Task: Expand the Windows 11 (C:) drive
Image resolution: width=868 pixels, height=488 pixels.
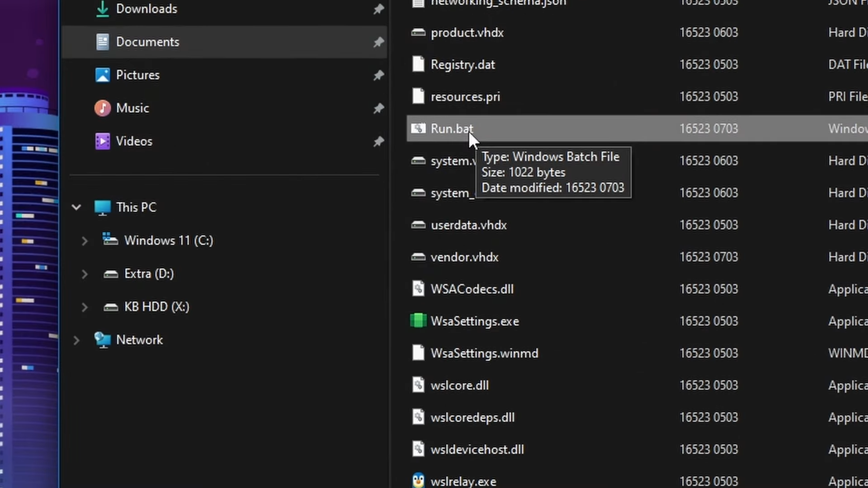Action: pos(85,241)
